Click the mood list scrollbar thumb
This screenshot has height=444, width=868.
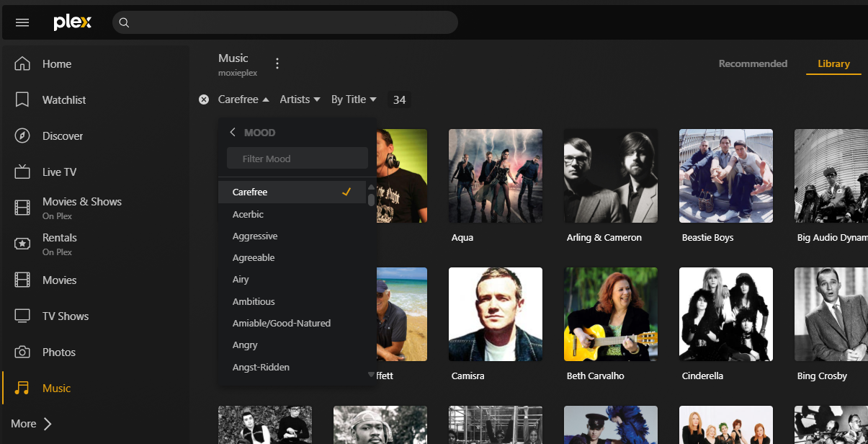pos(372,199)
